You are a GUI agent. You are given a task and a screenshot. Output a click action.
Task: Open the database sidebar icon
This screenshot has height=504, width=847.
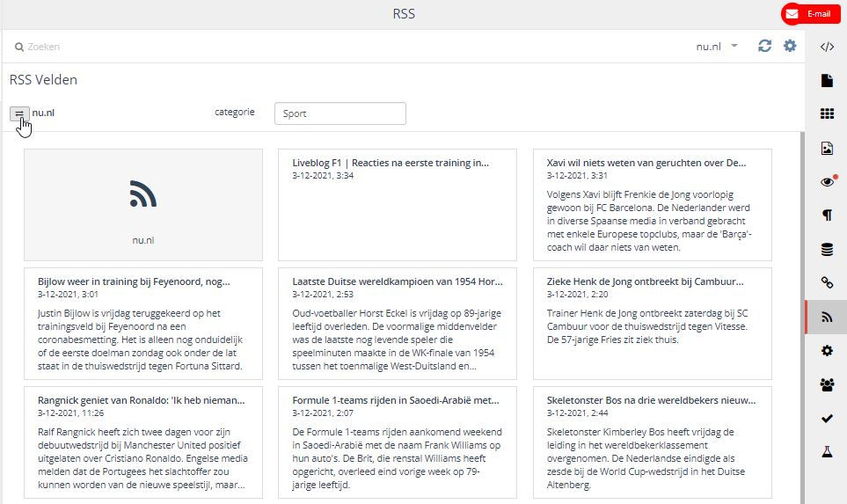click(x=826, y=249)
